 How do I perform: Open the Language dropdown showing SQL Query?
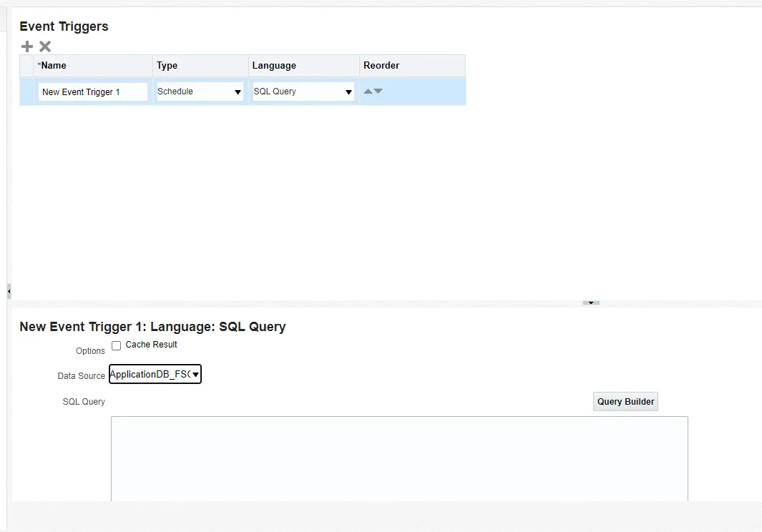(348, 92)
